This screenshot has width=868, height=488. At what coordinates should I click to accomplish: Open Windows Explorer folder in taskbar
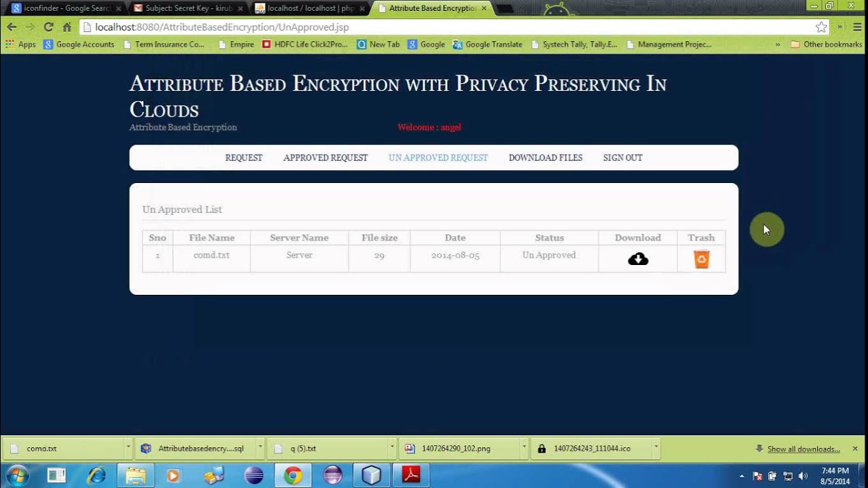tap(136, 475)
